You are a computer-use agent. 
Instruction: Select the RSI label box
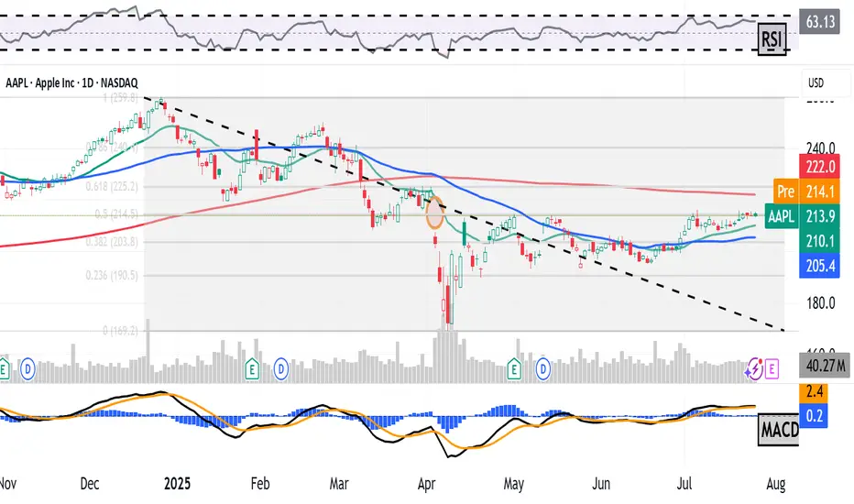click(x=772, y=39)
